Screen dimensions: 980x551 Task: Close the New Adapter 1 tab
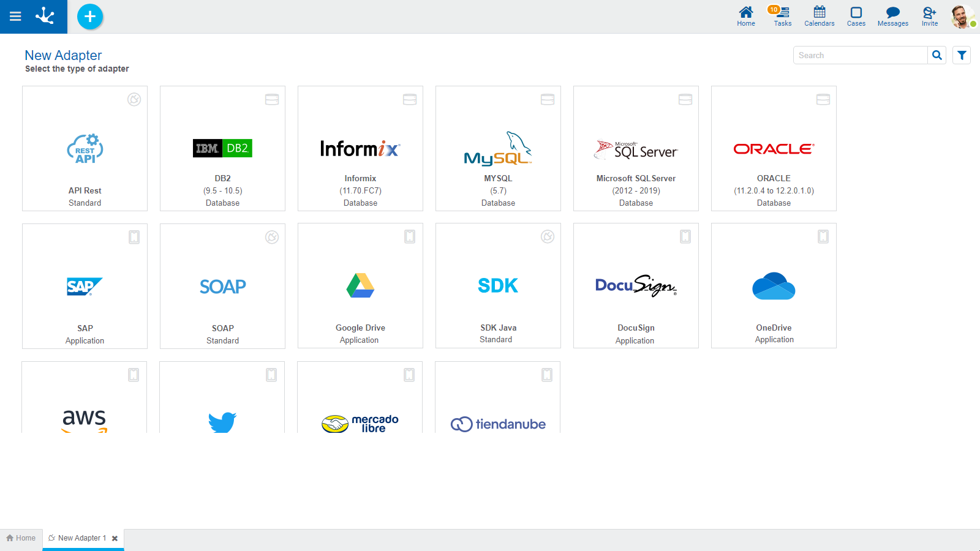coord(115,539)
